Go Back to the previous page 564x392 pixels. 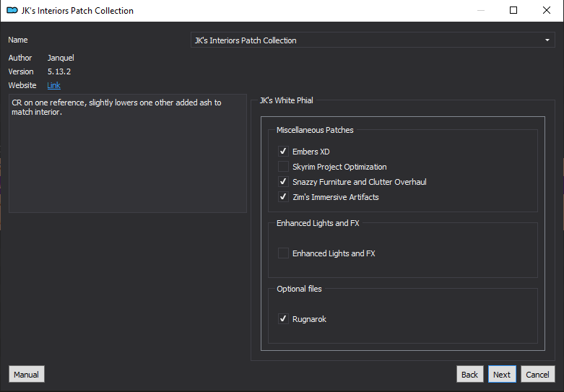point(469,375)
